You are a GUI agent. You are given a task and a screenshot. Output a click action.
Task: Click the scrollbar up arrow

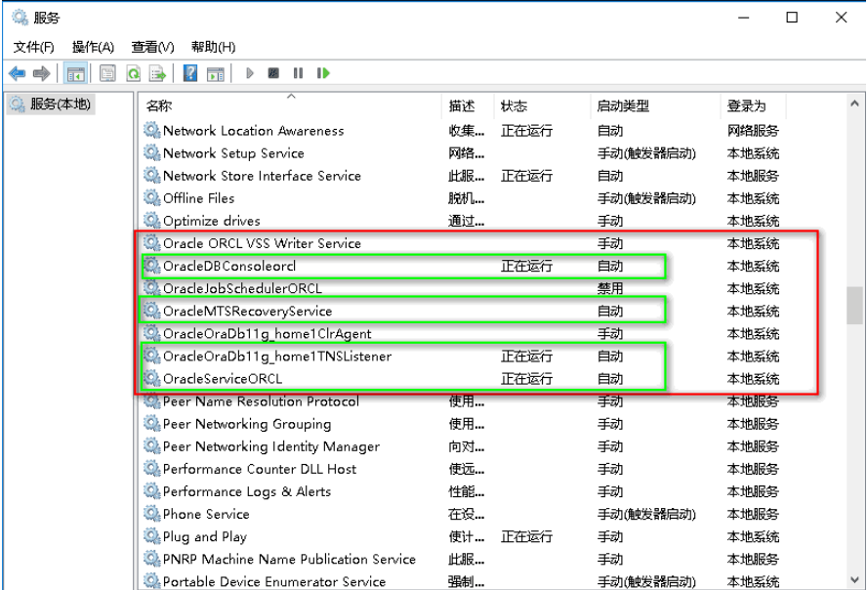[854, 104]
